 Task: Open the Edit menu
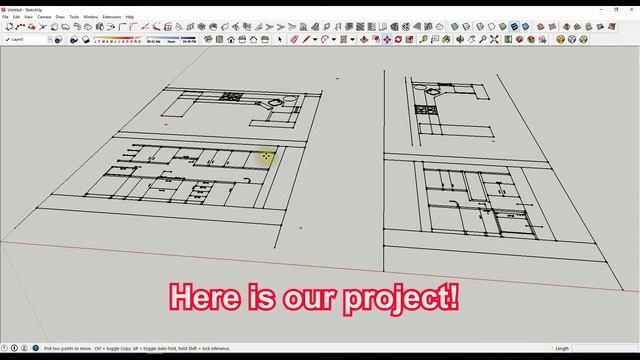16,17
